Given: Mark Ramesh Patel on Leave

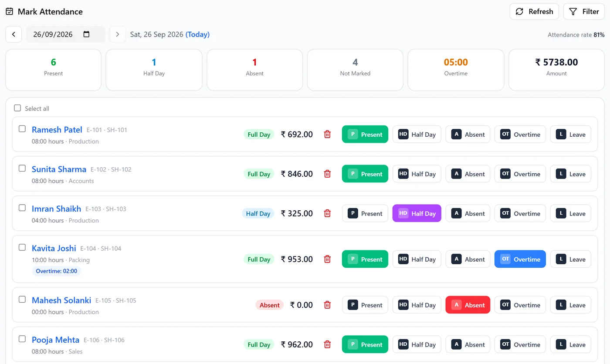Looking at the screenshot, I should [571, 135].
